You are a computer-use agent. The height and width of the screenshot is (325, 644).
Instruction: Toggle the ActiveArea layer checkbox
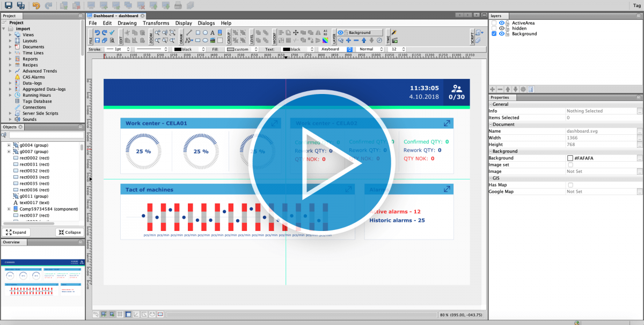(494, 23)
